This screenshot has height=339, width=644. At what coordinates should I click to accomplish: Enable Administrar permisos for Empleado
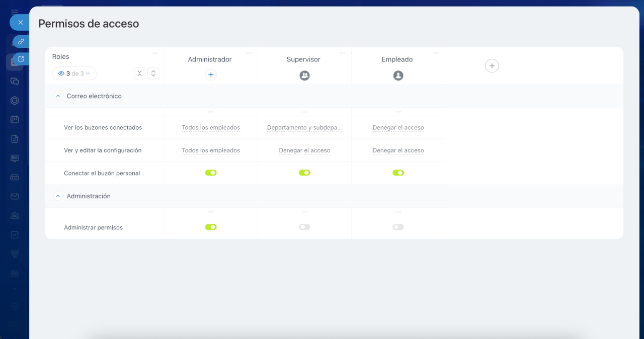point(398,227)
